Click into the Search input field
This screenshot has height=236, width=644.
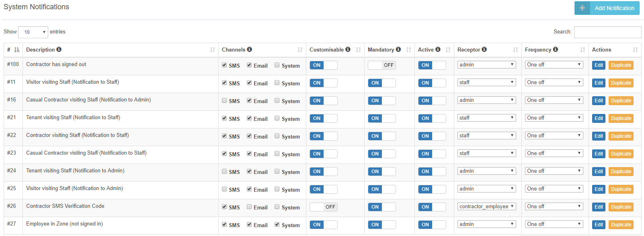pyautogui.click(x=607, y=32)
